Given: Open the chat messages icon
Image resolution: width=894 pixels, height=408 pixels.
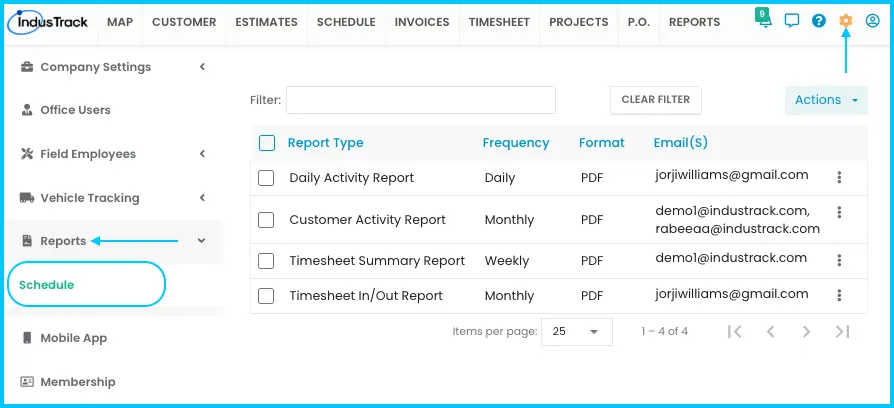Looking at the screenshot, I should 791,21.
